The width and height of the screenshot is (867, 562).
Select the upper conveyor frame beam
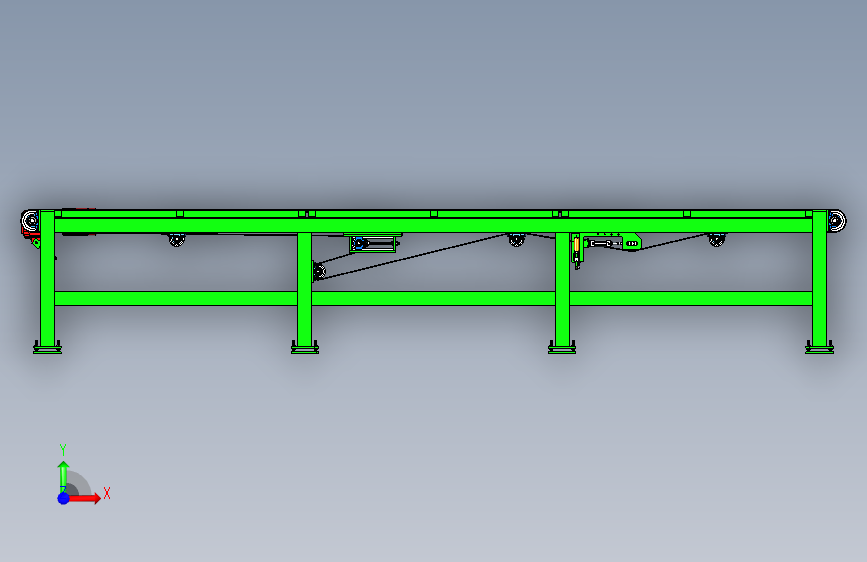click(x=434, y=225)
